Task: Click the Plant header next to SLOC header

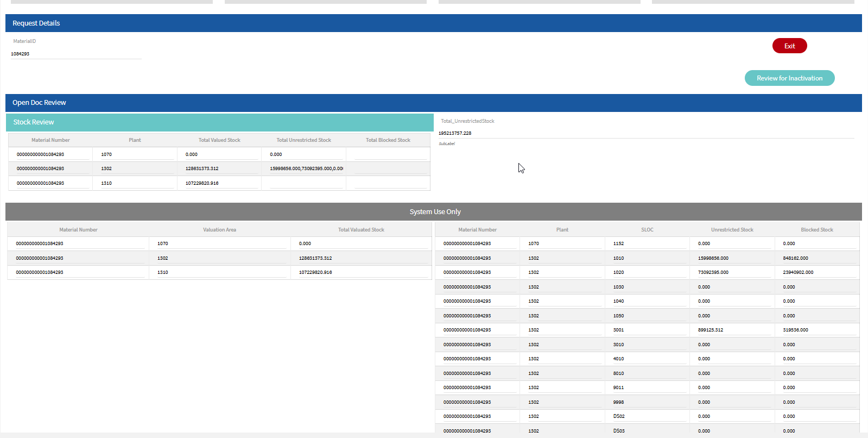Action: coord(562,230)
